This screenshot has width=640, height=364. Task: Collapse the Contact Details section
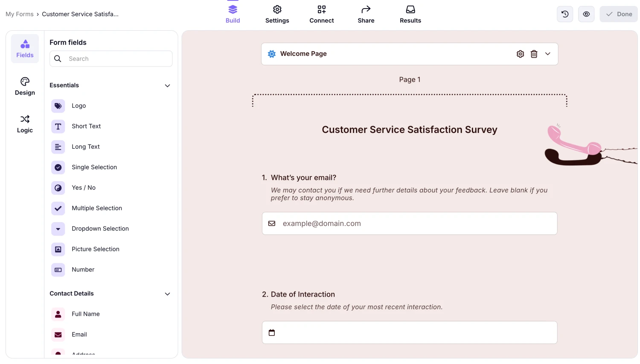coord(167,294)
